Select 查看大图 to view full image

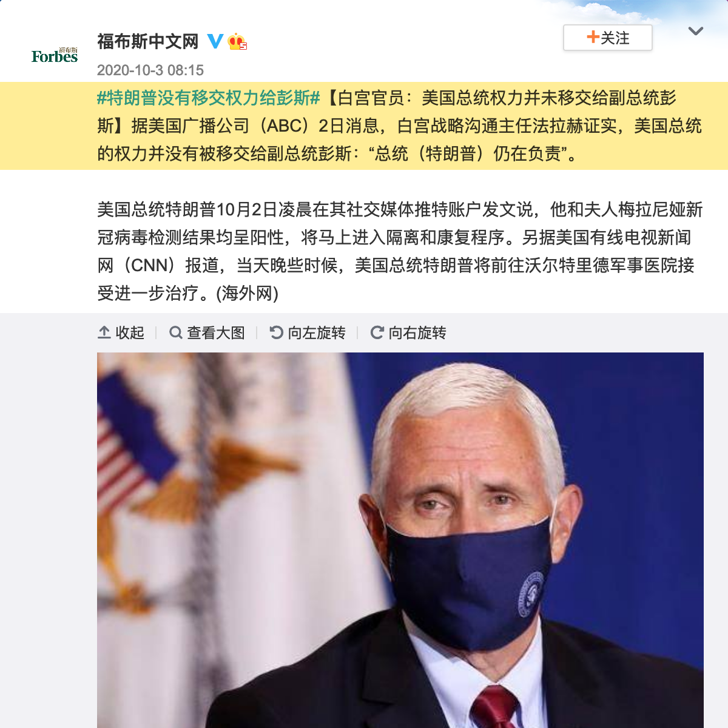207,332
